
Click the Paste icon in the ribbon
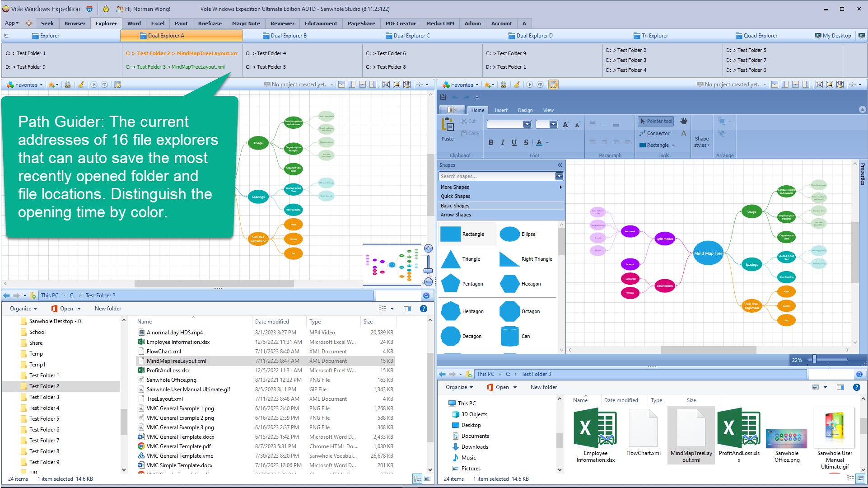click(448, 125)
